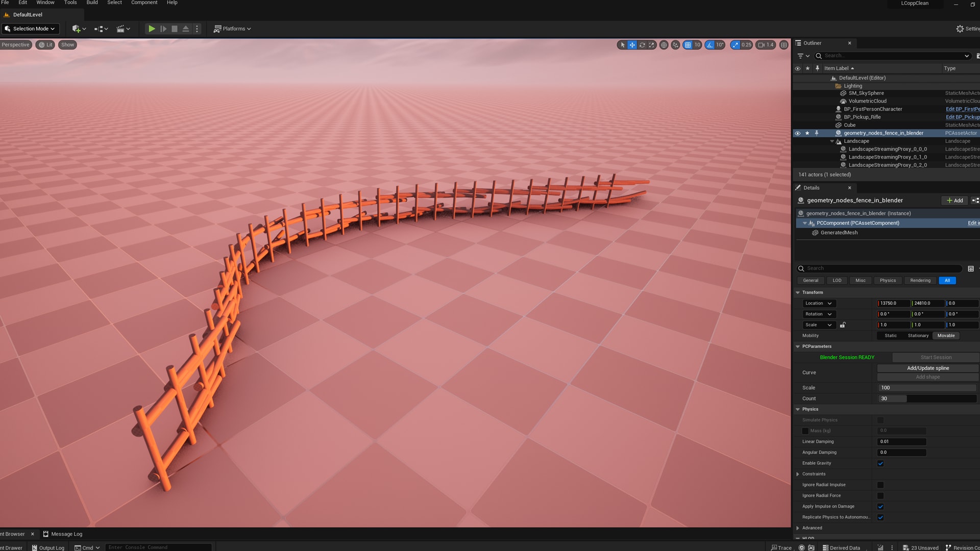Click the scale lock icon in Transform
Viewport: 980px width, 551px height.
tap(843, 325)
